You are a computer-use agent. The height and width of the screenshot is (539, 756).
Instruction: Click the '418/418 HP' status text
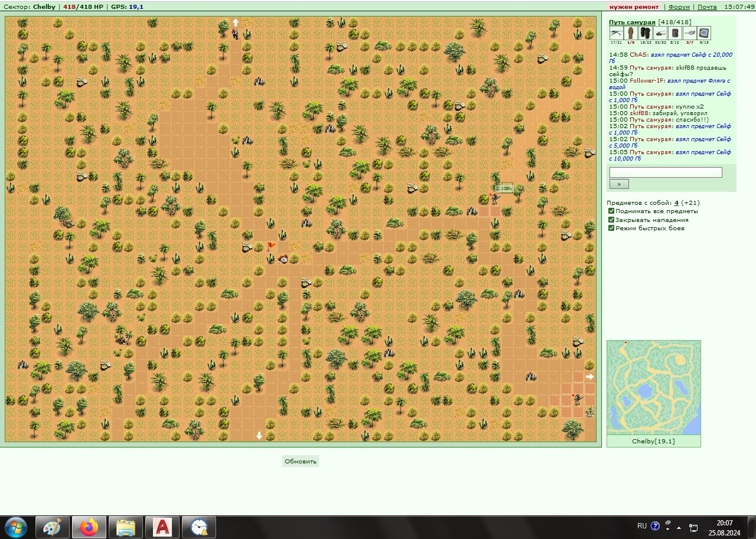click(x=83, y=7)
